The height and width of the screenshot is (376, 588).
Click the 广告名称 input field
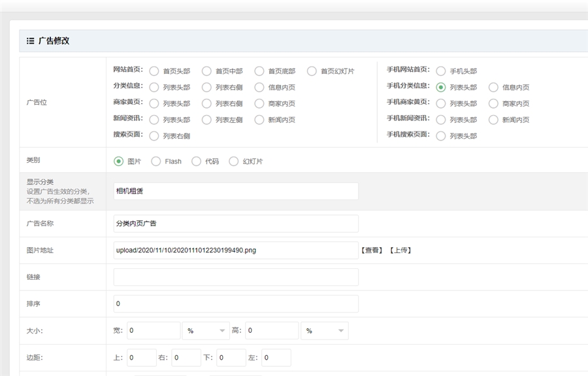coord(235,224)
